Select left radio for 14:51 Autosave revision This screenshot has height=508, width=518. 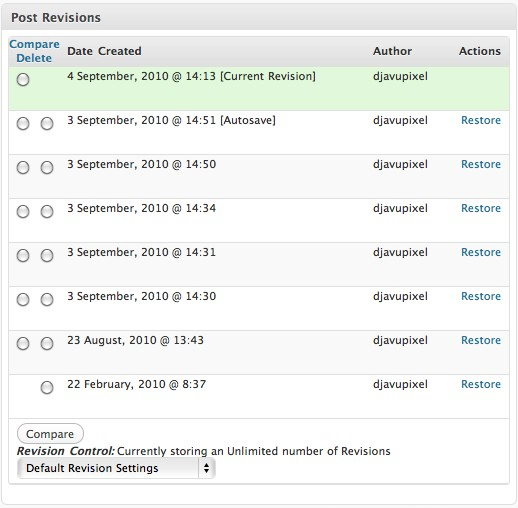pos(23,124)
